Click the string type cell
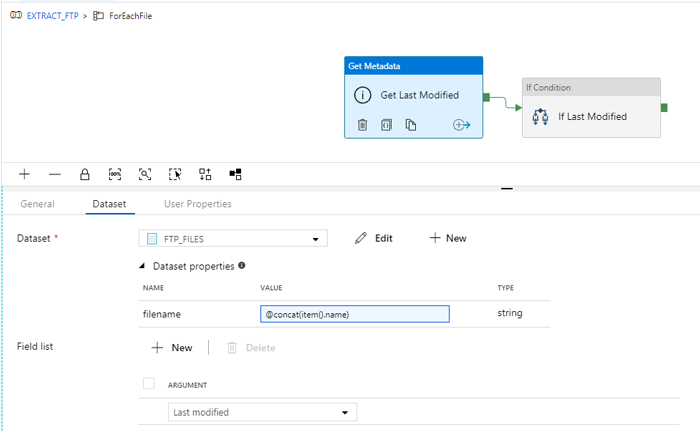 click(x=510, y=313)
